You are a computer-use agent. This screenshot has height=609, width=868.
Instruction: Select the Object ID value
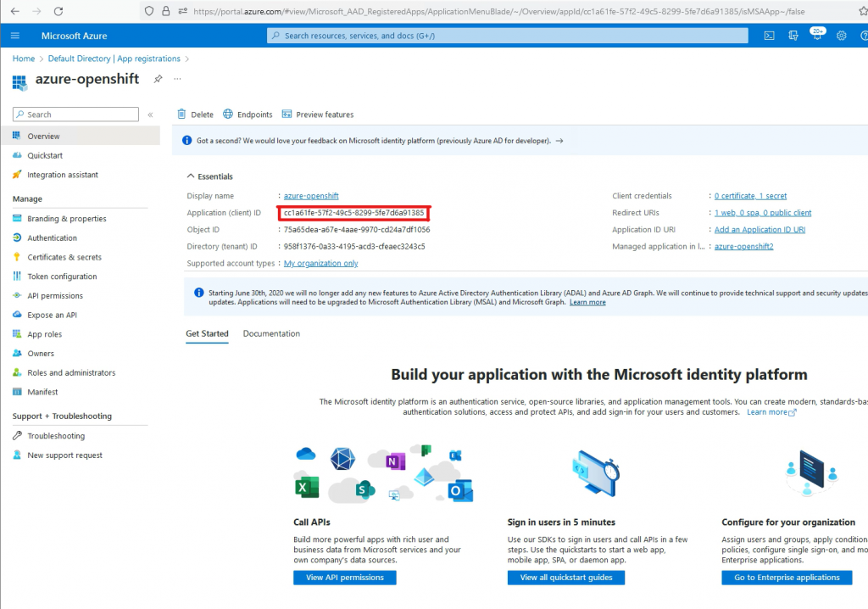pyautogui.click(x=357, y=230)
